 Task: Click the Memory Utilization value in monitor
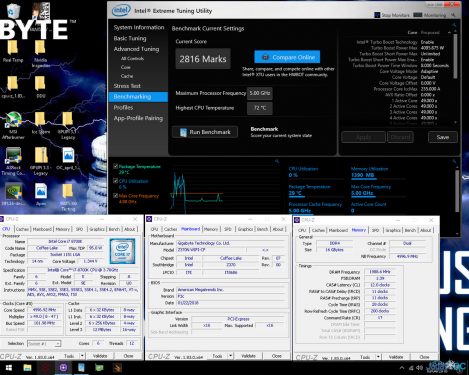(363, 175)
